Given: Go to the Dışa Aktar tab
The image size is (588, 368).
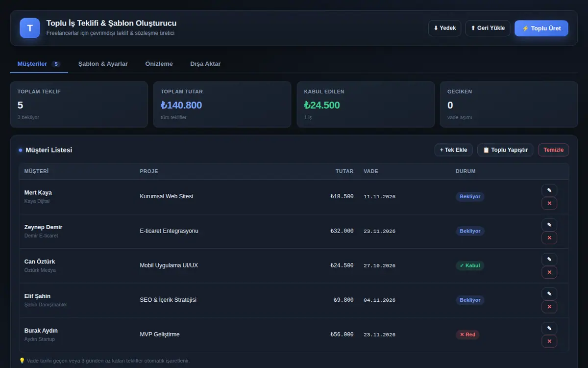Looking at the screenshot, I should 205,64.
